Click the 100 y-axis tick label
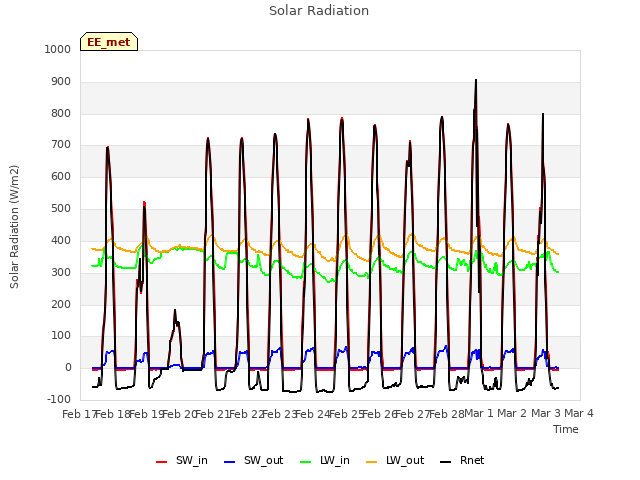 point(61,336)
